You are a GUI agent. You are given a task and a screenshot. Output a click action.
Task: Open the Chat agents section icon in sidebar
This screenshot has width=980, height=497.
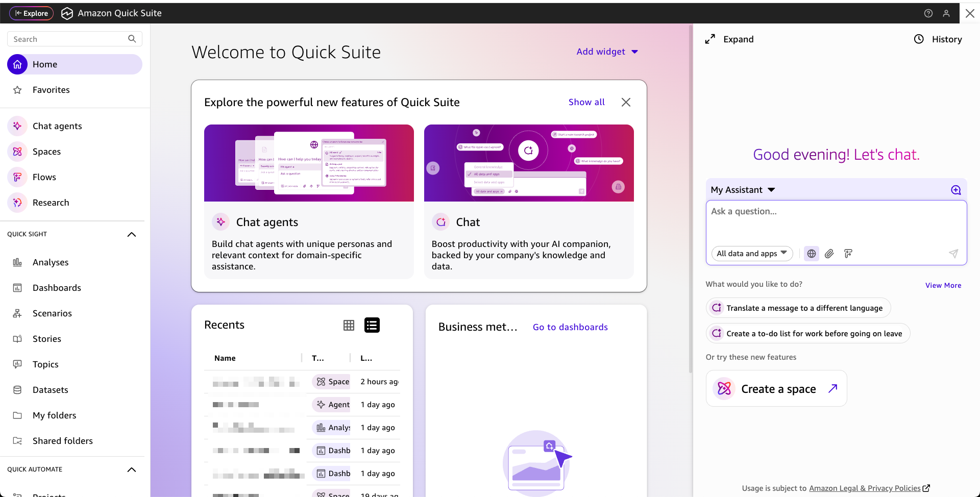17,126
